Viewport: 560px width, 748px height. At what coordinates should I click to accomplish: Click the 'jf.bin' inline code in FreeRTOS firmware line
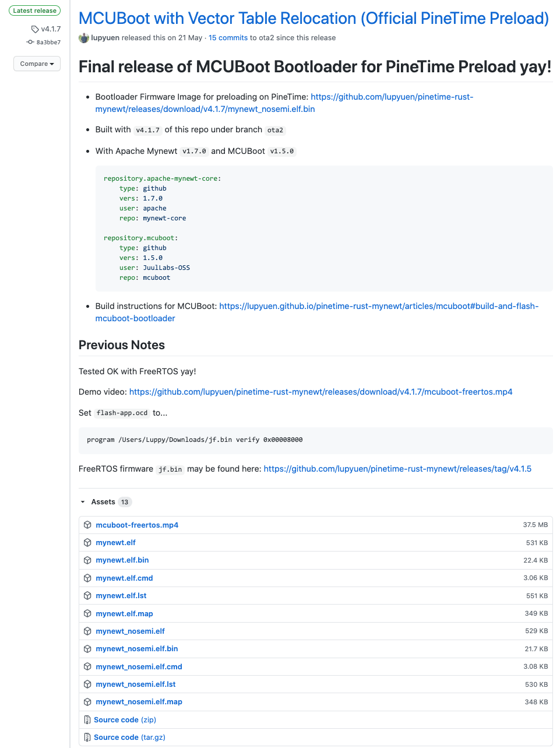[170, 469]
